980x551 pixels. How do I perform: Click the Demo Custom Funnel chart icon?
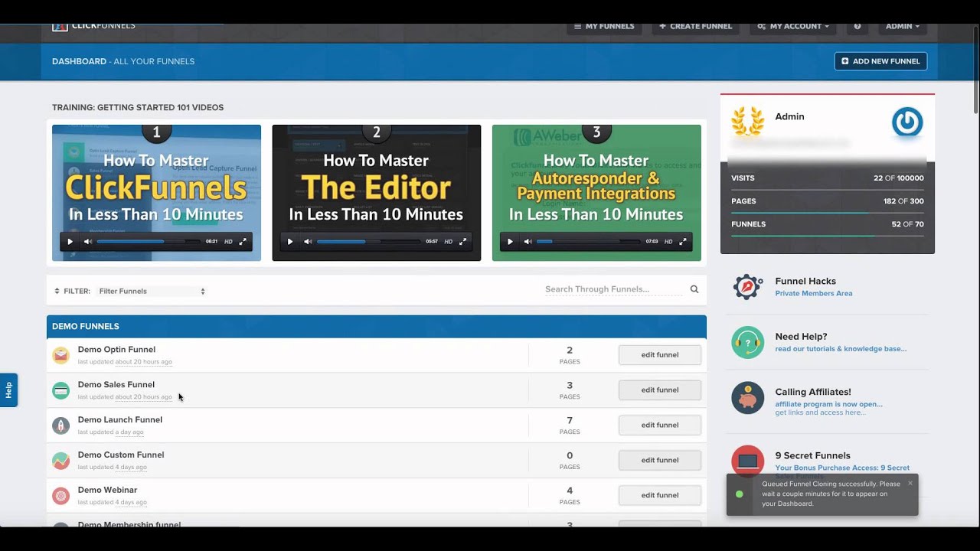tap(60, 461)
